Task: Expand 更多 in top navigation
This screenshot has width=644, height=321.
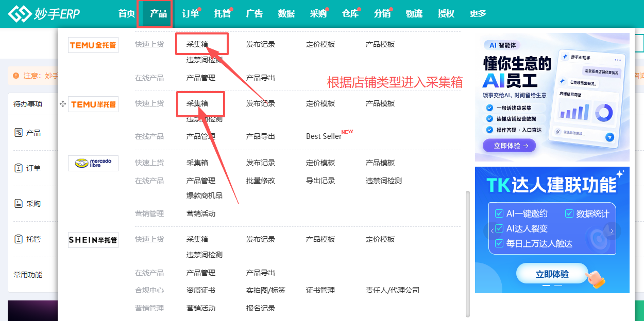Action: [478, 14]
